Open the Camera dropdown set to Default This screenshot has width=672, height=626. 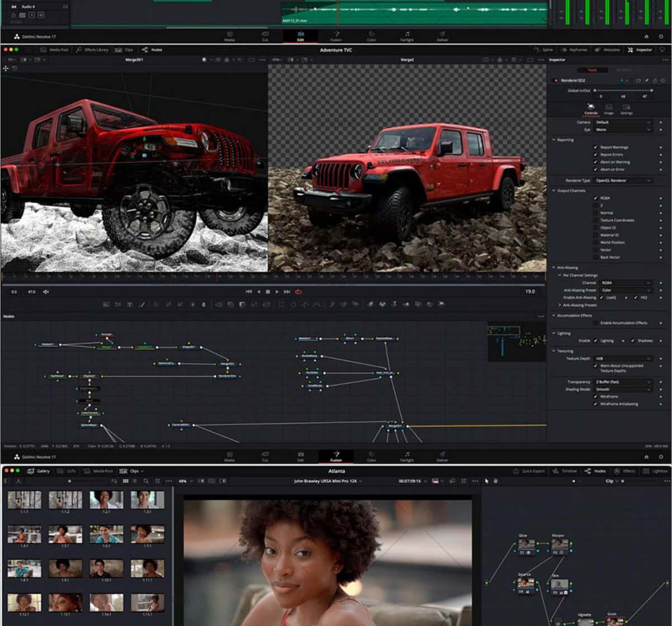[x=623, y=122]
